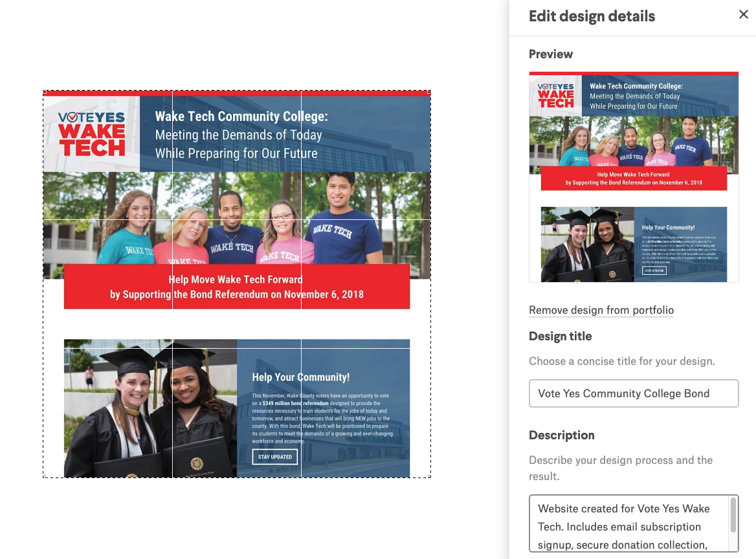Click the Preview thumbnail image
This screenshot has width=756, height=559.
(634, 177)
